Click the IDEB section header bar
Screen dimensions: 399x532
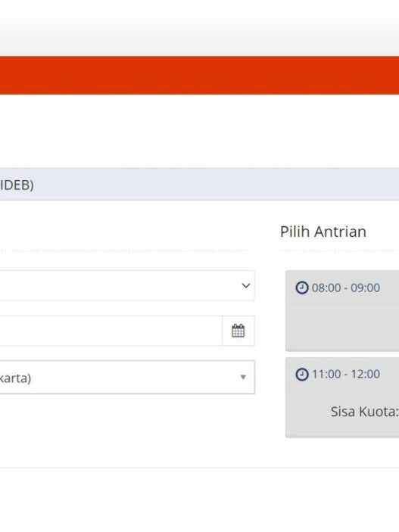(x=199, y=184)
